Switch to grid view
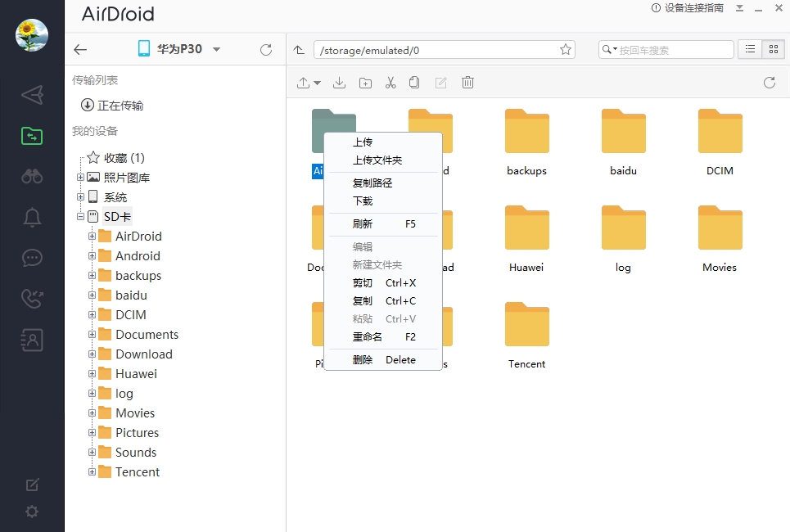The height and width of the screenshot is (532, 790). point(774,49)
